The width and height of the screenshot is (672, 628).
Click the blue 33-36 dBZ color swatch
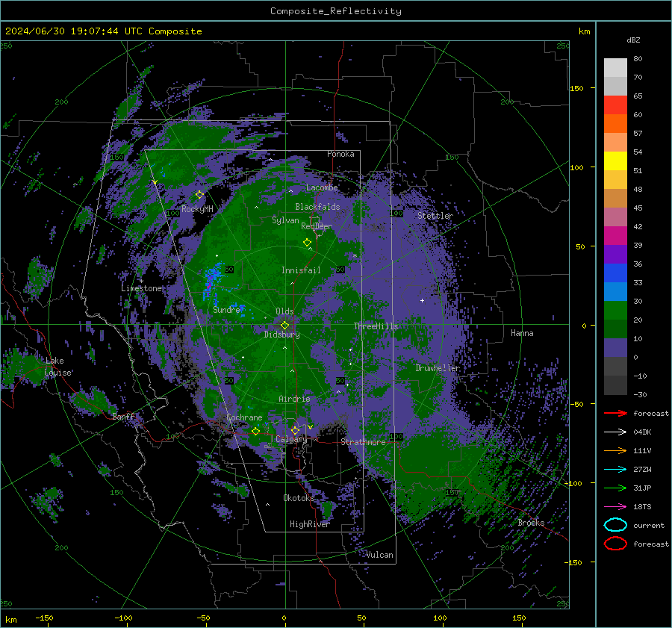click(x=615, y=273)
